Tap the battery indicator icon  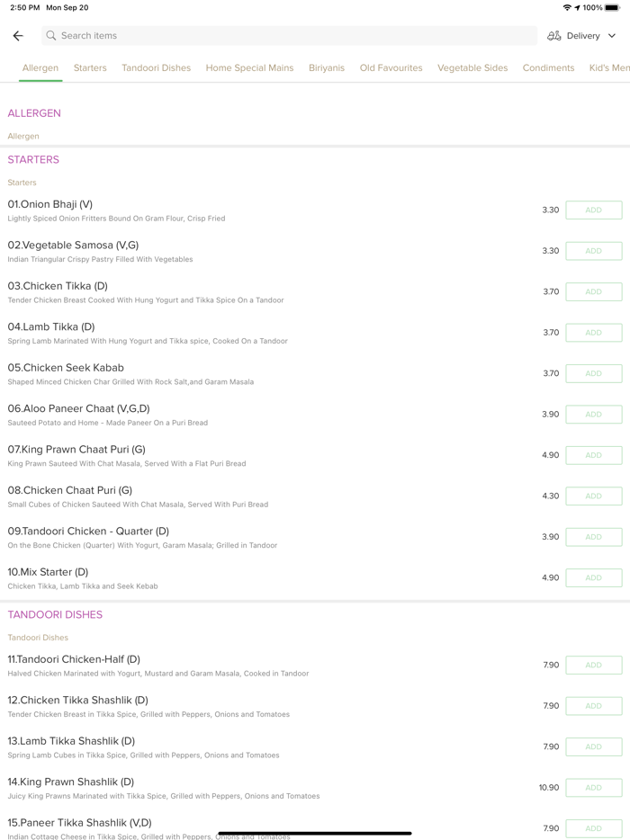point(613,7)
